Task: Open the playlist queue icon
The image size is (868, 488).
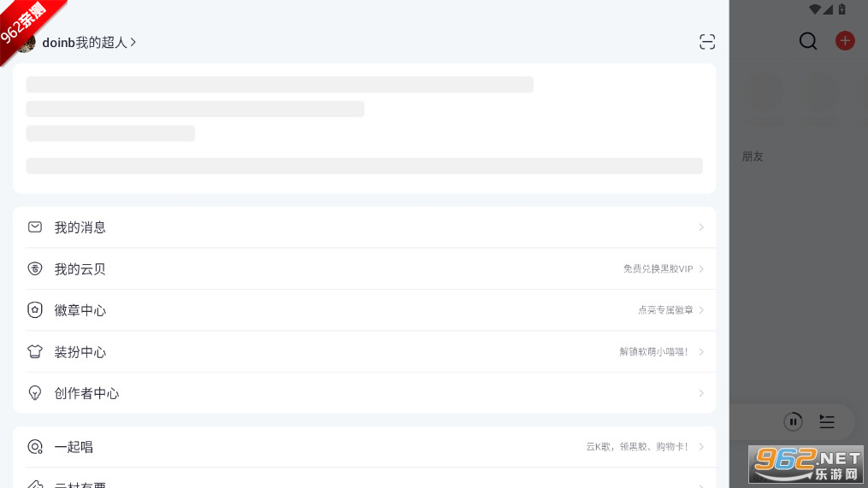Action: click(826, 421)
